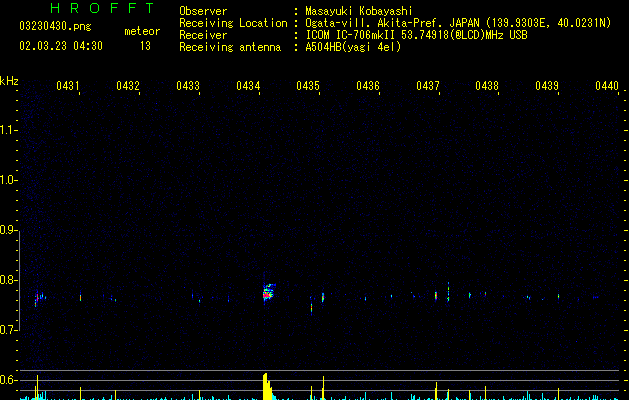
Task: Click the date stamp 02.03.23 04:30
Action: pos(61,46)
